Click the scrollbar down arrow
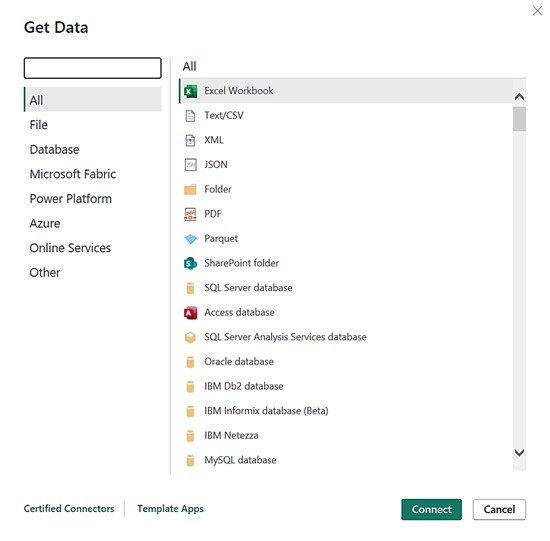Image resolution: width=550 pixels, height=541 pixels. (x=519, y=452)
